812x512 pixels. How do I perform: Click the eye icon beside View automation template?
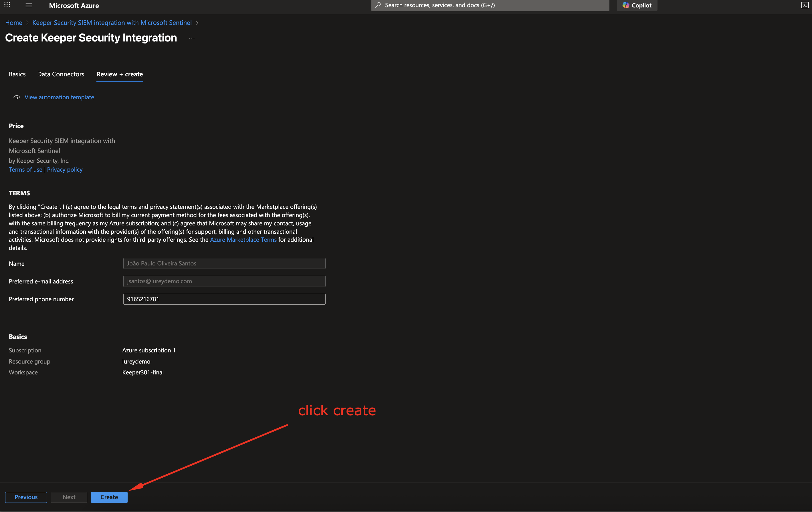[x=17, y=98]
